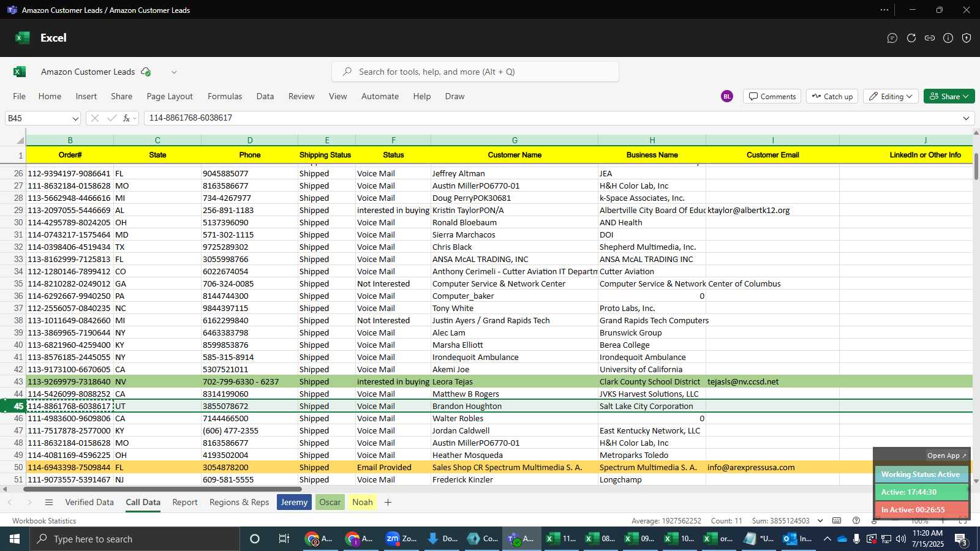Click the Email Provided status cell
Image resolution: width=980 pixels, height=551 pixels.
pos(393,467)
